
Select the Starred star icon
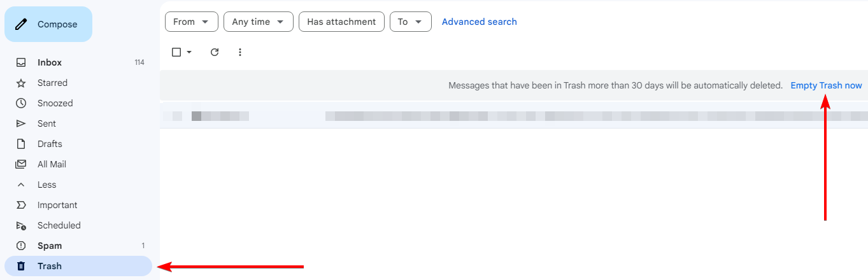21,83
